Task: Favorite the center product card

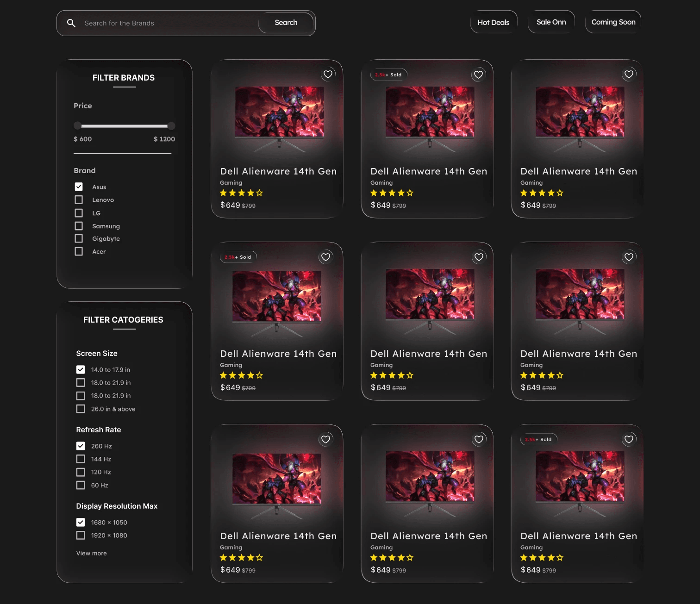Action: coord(479,257)
